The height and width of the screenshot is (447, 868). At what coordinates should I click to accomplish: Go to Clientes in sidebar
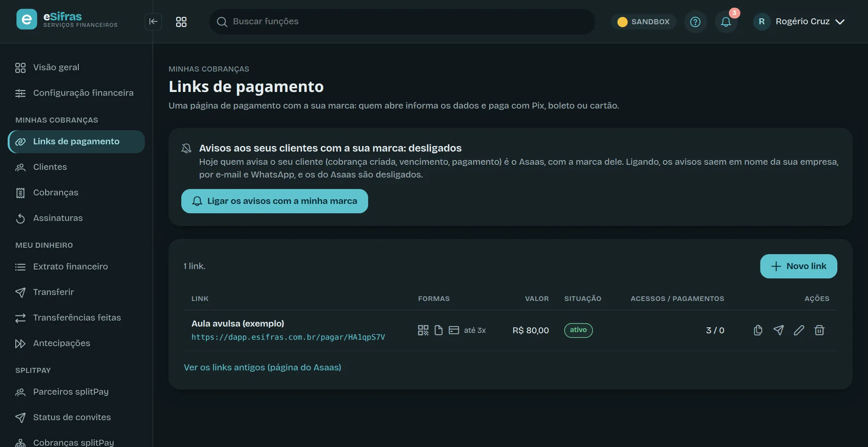coord(76,167)
